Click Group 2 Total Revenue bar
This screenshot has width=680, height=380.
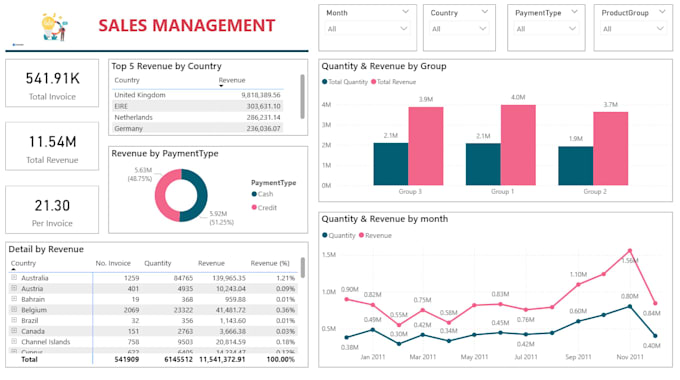click(611, 149)
